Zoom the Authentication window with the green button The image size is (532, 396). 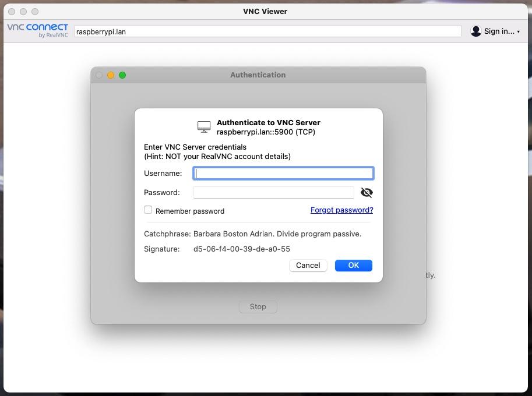(122, 75)
